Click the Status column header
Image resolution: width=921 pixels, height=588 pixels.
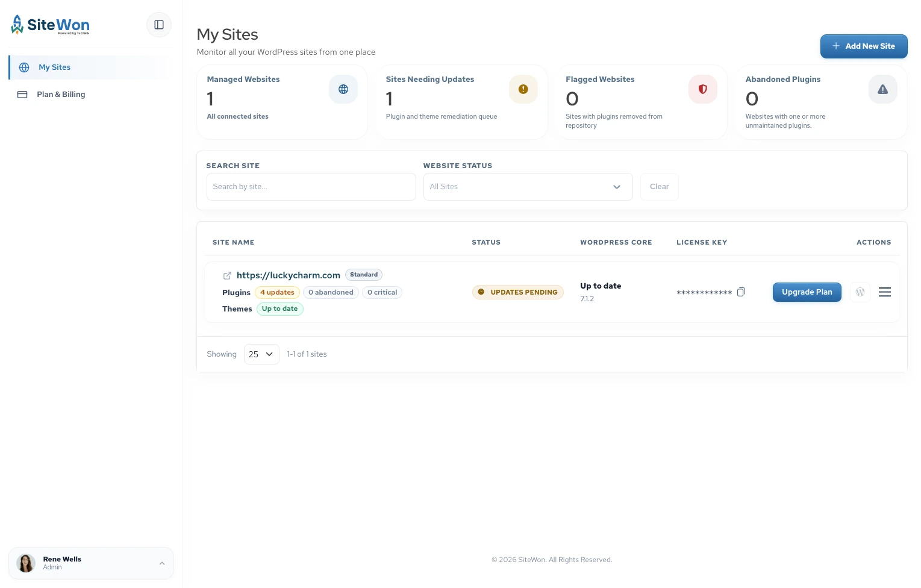tap(486, 242)
